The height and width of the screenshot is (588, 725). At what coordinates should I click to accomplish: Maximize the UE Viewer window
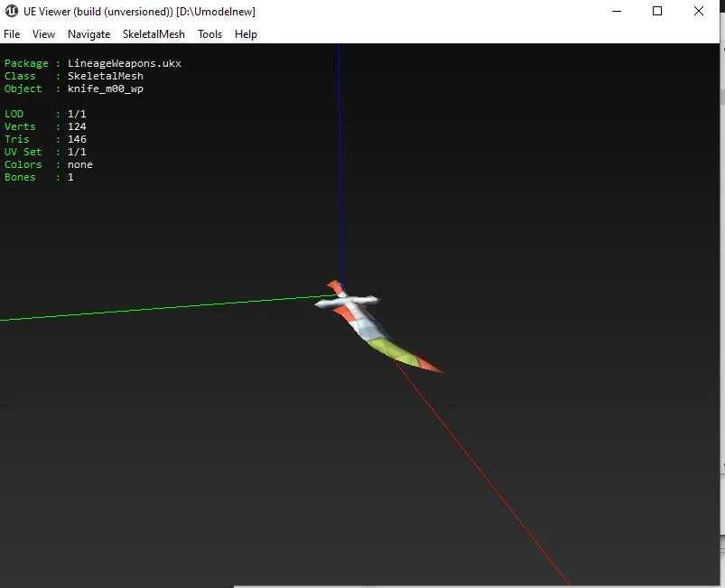tap(657, 11)
